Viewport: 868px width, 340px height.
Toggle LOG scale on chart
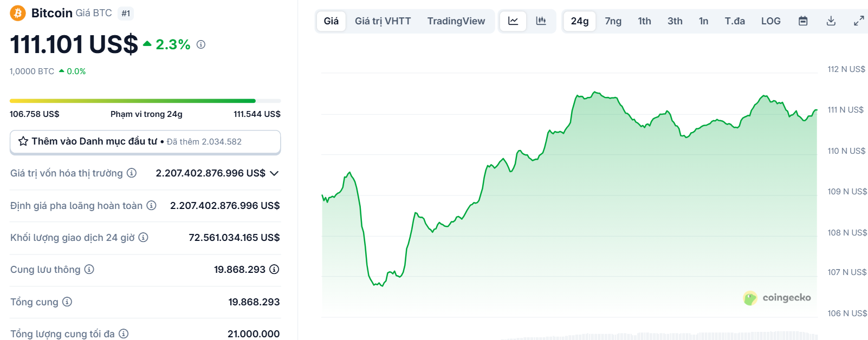(x=771, y=21)
